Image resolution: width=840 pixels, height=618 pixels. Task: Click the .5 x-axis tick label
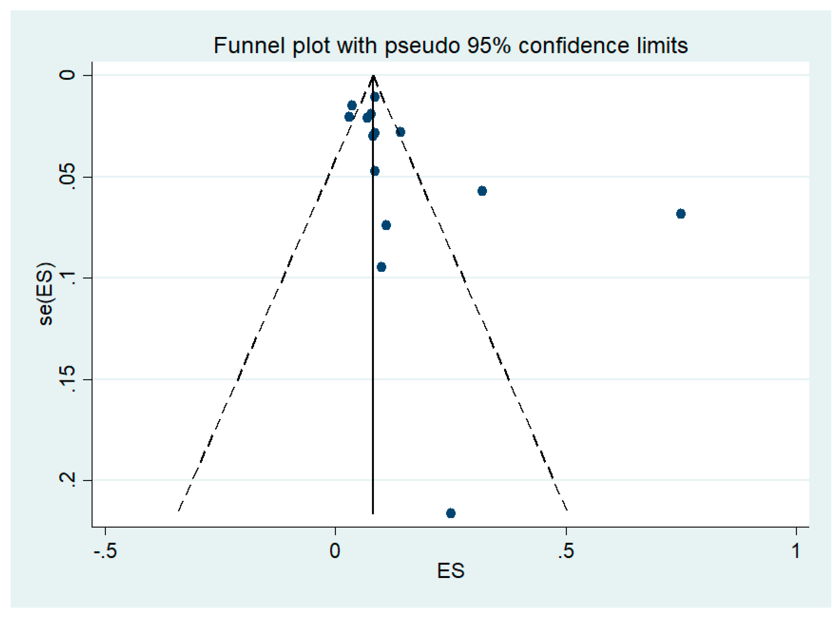(x=566, y=551)
